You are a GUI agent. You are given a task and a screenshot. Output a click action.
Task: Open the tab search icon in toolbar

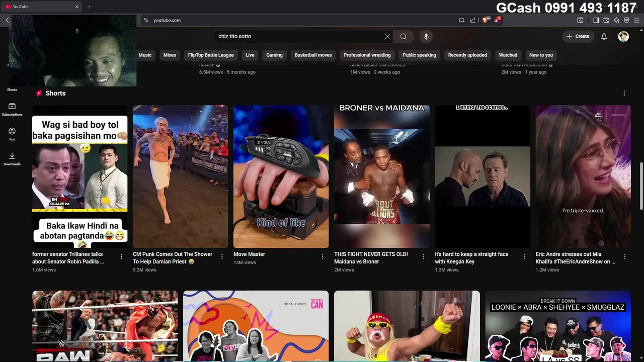[x=580, y=20]
